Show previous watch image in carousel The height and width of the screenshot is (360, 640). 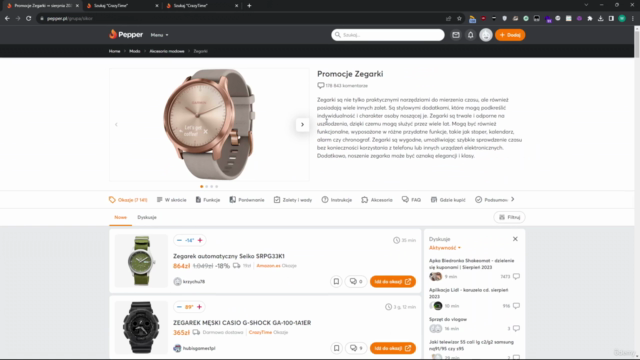tap(116, 124)
